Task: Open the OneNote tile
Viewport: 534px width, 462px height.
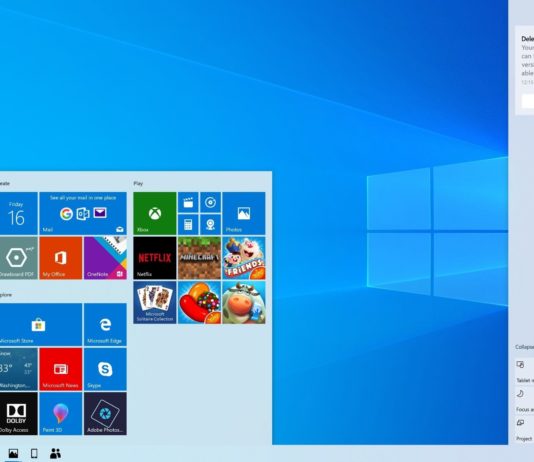Action: (x=105, y=258)
